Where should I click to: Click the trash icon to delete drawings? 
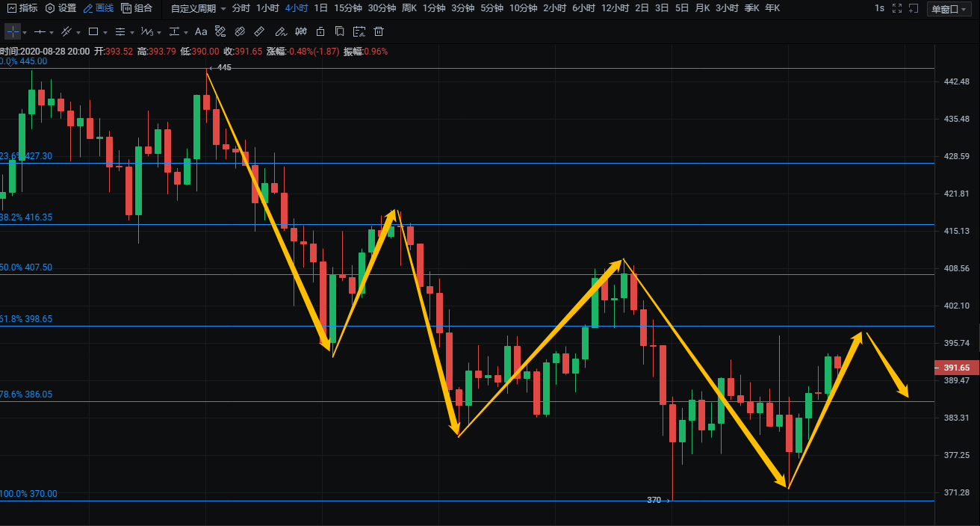pos(379,32)
